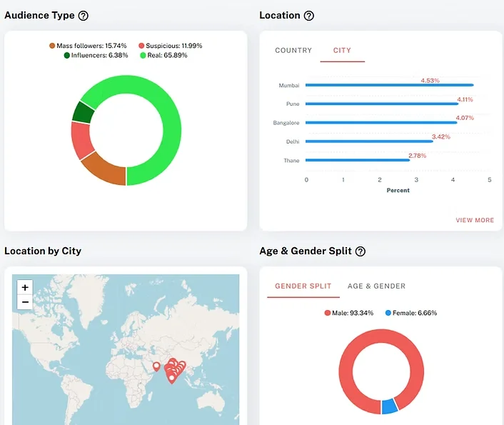Image resolution: width=504 pixels, height=425 pixels.
Task: Open the Age & Gender Split help icon
Action: pyautogui.click(x=361, y=251)
